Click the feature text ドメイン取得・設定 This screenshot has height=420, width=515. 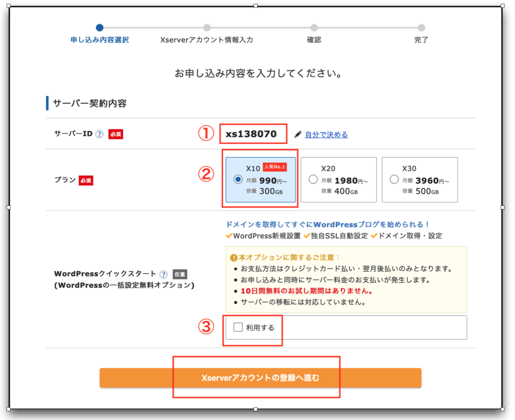coord(410,236)
